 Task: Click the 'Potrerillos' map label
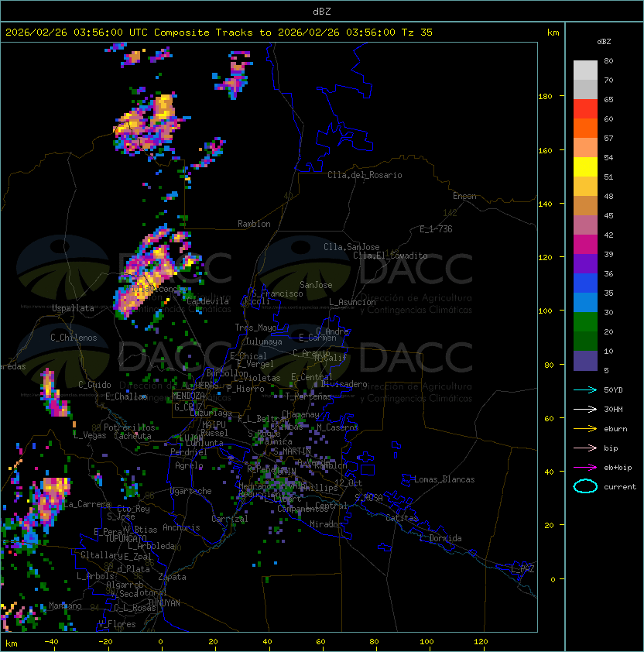point(129,427)
